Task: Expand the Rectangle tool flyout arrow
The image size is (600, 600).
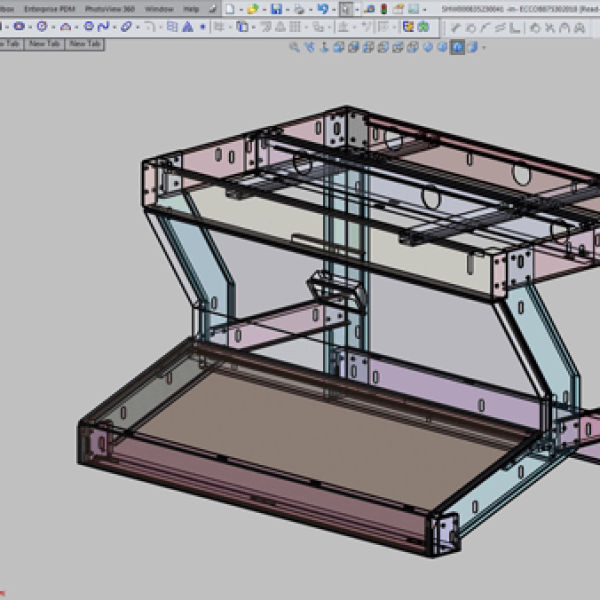Action: click(x=30, y=27)
